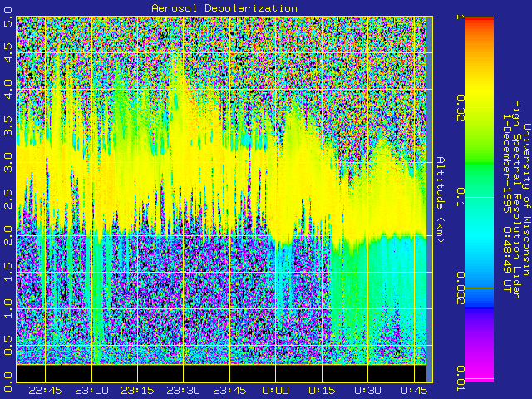Pick the cyan band of the color scale
Viewport: 532px width, 399px height.
pos(480,234)
